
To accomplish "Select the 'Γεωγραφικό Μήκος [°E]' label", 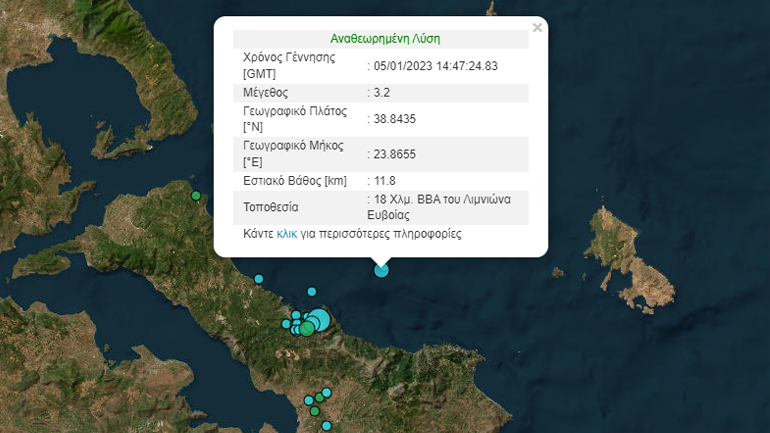I will point(293,154).
